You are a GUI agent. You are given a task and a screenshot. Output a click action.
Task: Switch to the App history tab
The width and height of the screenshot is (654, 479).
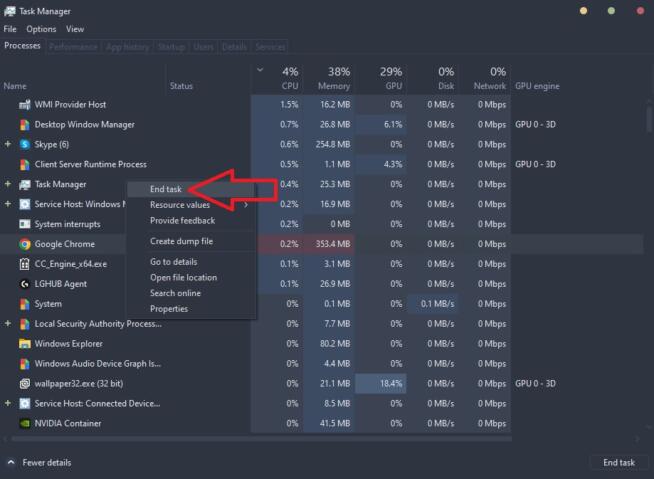pos(127,47)
